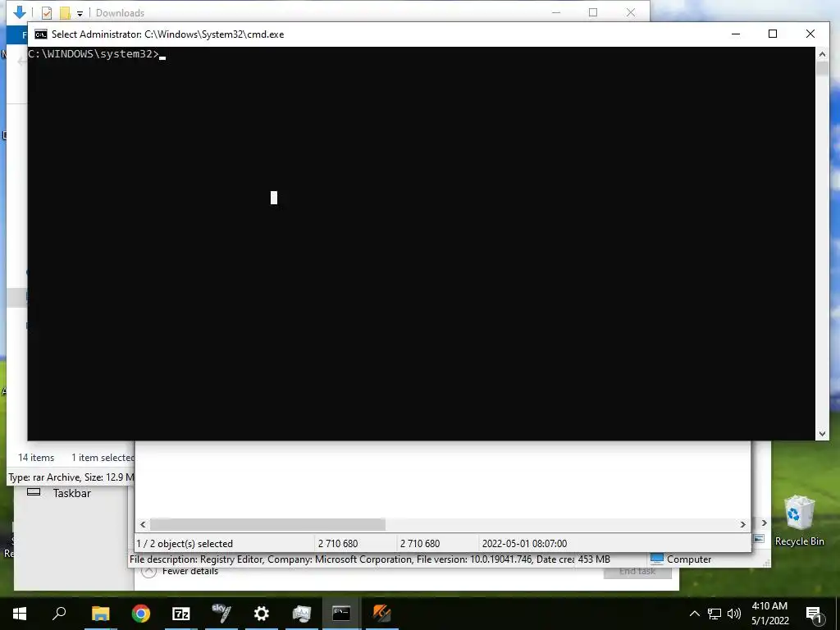Maximize the Command Prompt window
This screenshot has height=630, width=840.
(773, 34)
